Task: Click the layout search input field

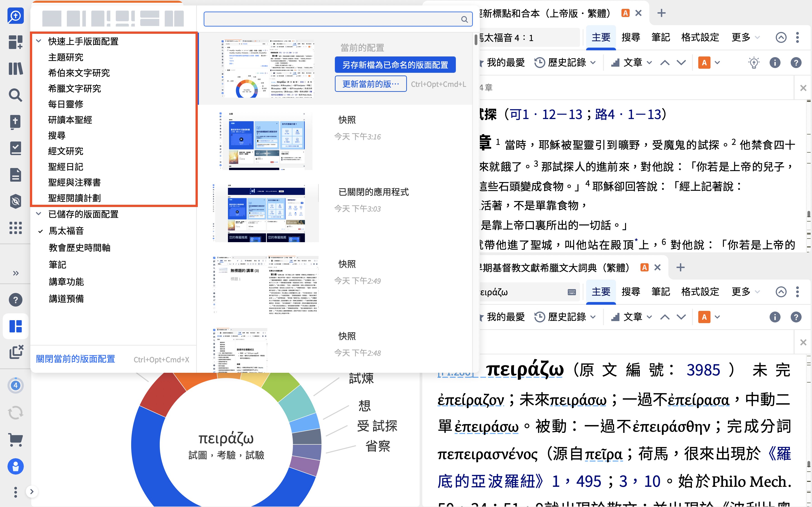Action: 338,19
